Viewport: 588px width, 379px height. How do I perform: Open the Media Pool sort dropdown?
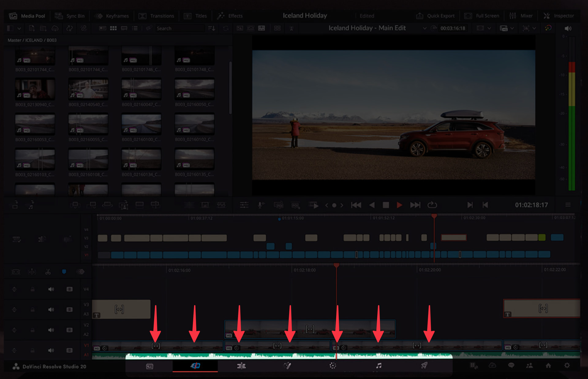pyautogui.click(x=211, y=28)
